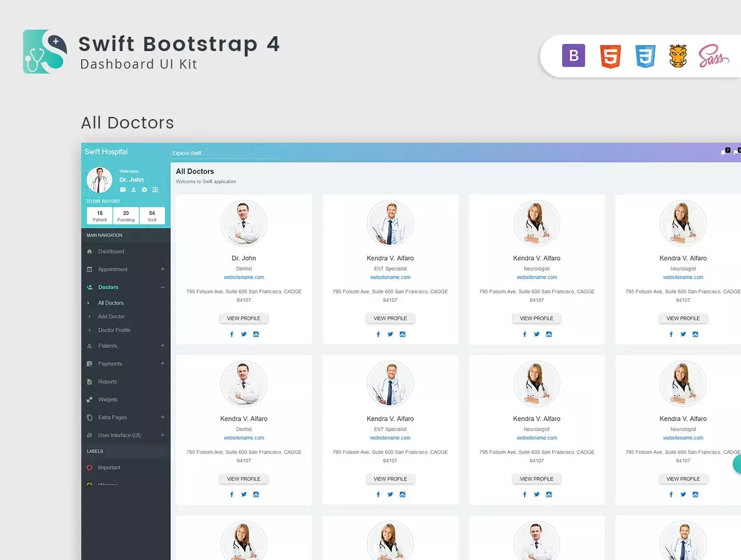The height and width of the screenshot is (560, 741).
Task: Click the CSS3 logo badge
Action: point(645,56)
